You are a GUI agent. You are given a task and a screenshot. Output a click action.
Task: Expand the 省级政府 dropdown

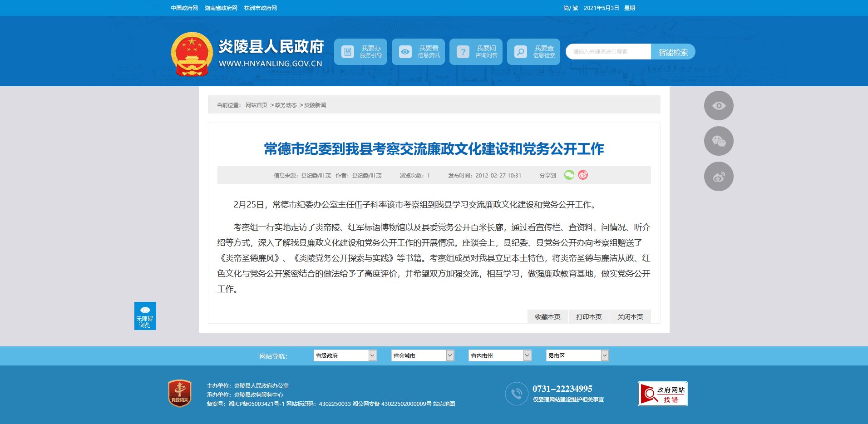coord(345,355)
